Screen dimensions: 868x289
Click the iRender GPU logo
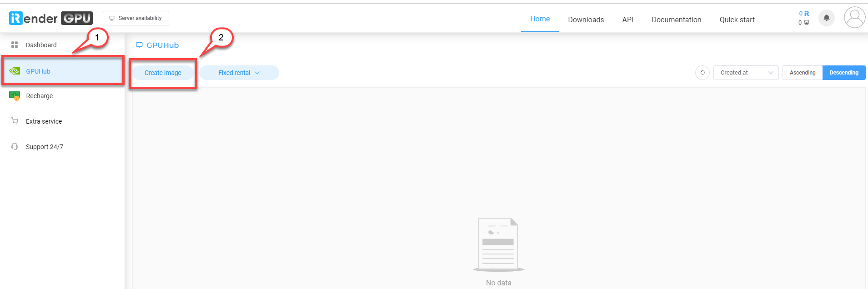50,18
